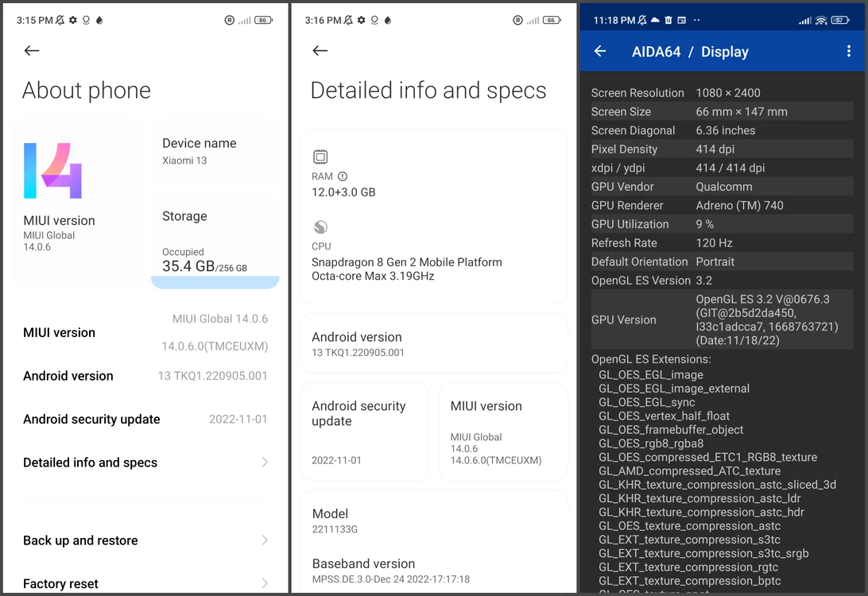Tap the RAM info circle icon
The width and height of the screenshot is (868, 596).
[343, 176]
